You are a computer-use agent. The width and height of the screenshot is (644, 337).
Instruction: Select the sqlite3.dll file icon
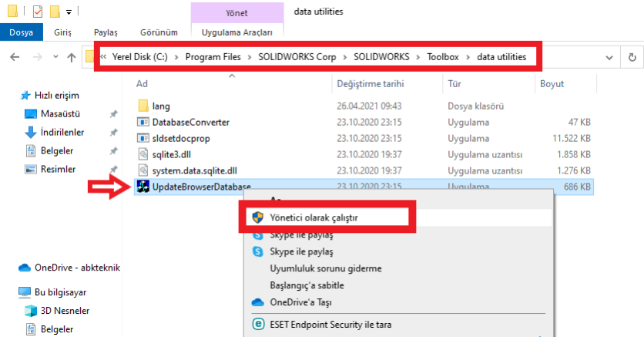(x=143, y=154)
